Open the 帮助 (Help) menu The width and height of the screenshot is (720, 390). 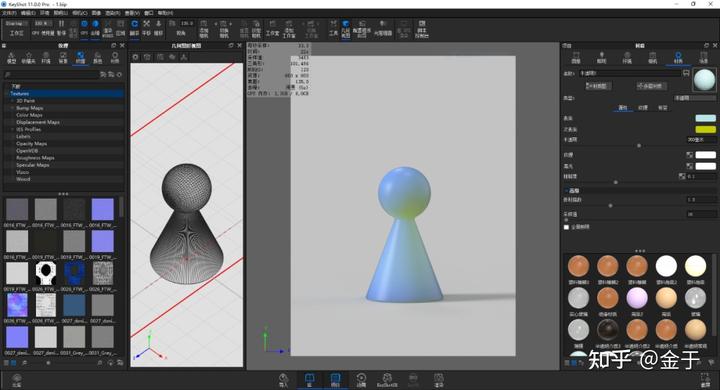pos(165,13)
